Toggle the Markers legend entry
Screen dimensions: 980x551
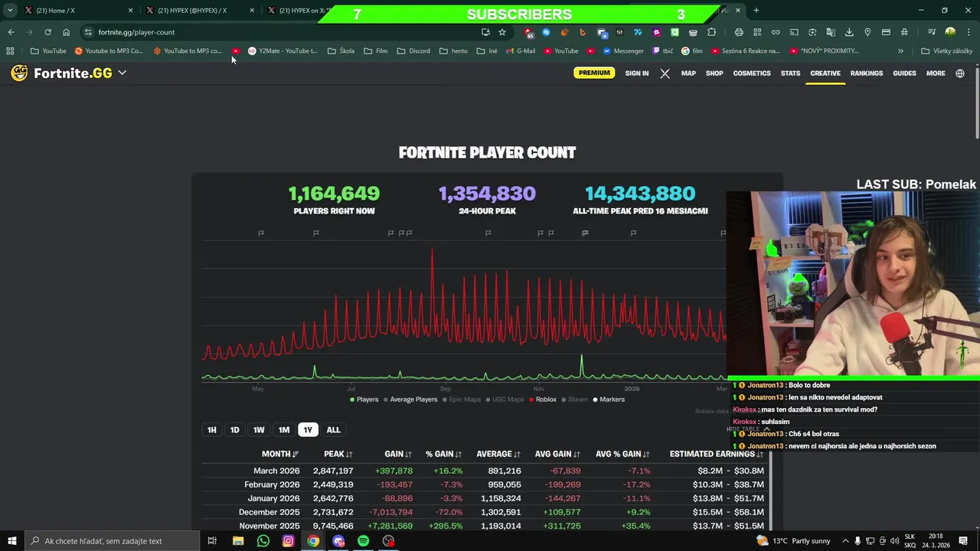[609, 399]
